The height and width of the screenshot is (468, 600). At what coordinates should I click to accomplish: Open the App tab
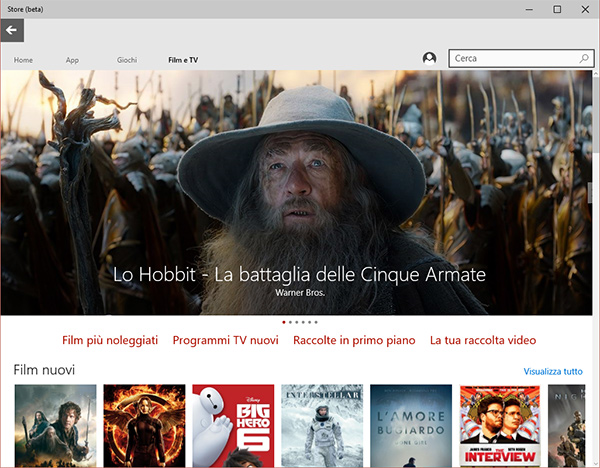tap(72, 60)
